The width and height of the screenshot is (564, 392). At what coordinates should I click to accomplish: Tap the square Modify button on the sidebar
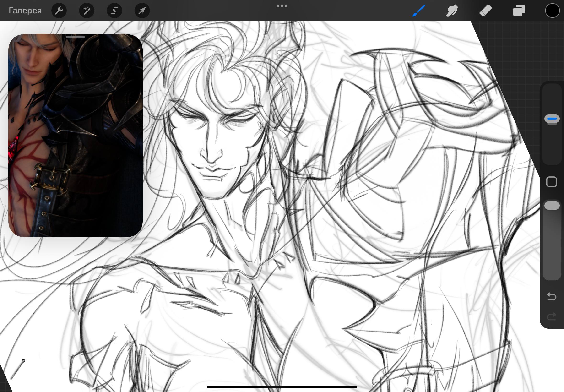(552, 182)
